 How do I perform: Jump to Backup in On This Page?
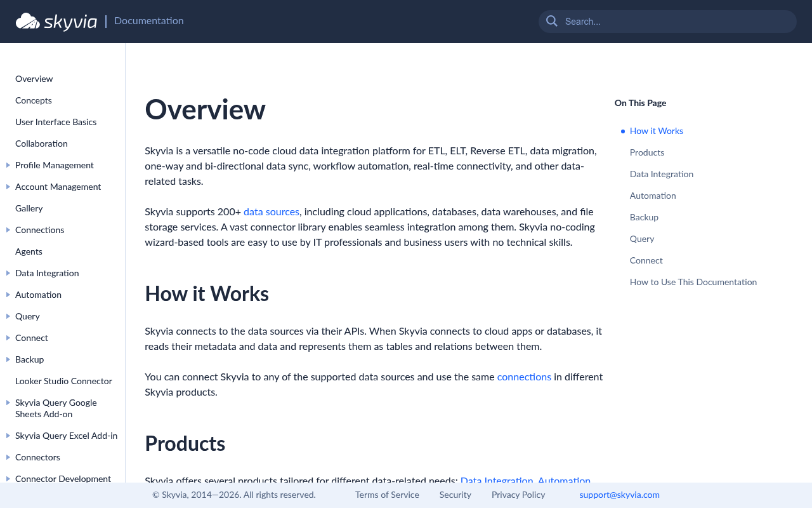[x=644, y=217]
